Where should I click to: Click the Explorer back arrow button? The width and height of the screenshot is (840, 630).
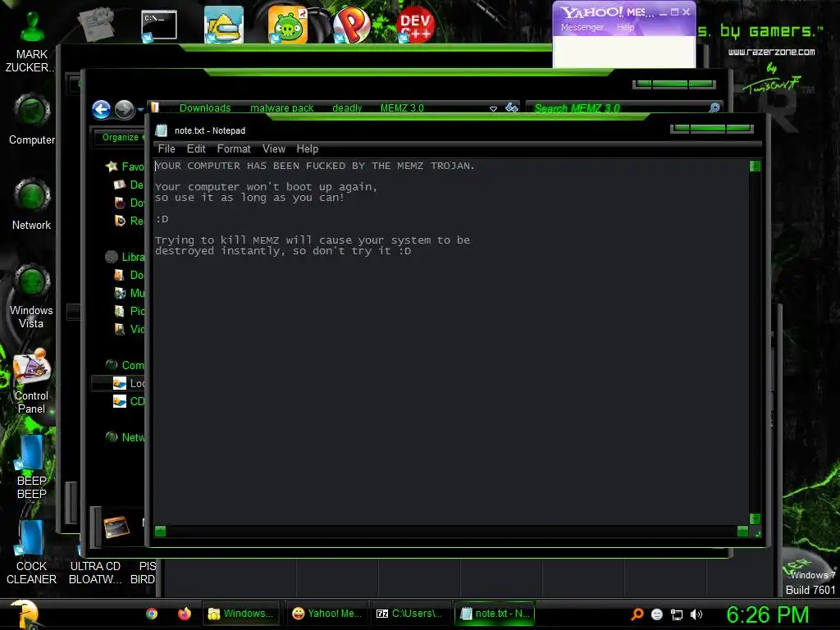101,110
